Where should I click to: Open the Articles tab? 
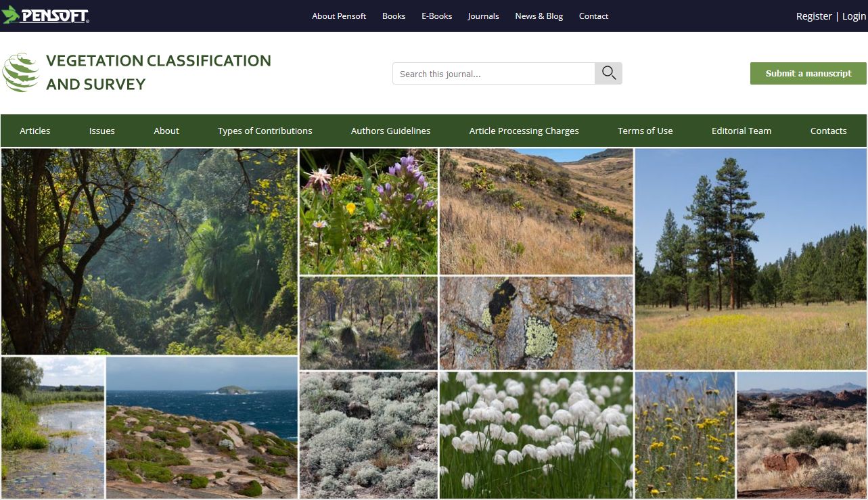(x=35, y=131)
